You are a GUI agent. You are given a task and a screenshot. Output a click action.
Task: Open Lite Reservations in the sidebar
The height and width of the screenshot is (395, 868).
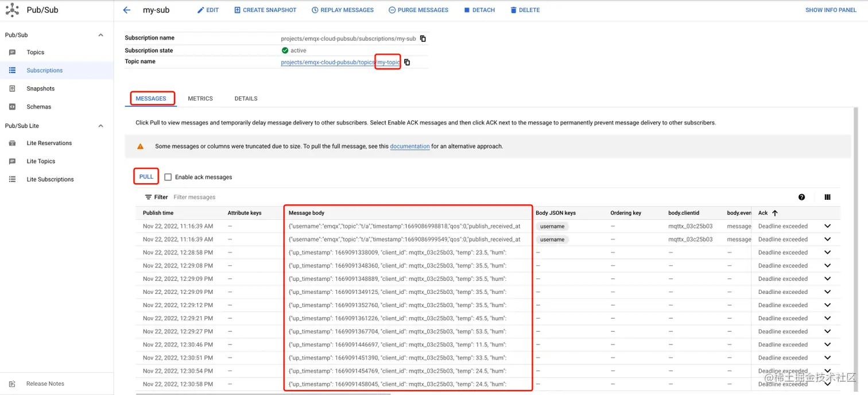click(49, 143)
